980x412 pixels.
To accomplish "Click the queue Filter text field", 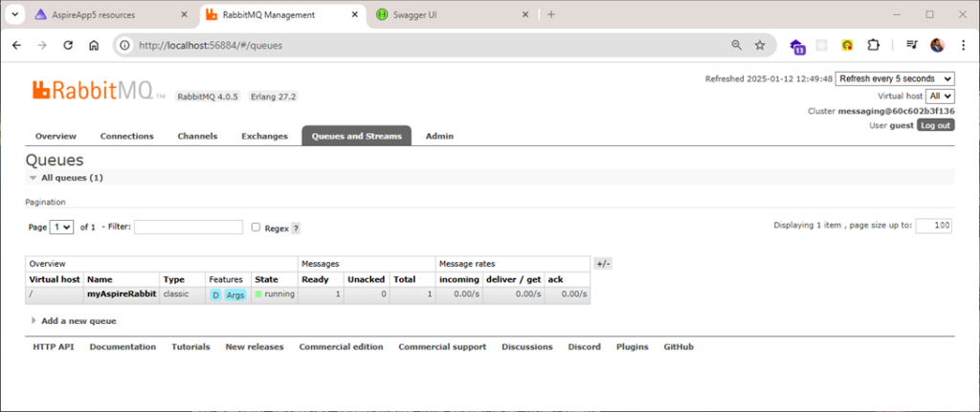I will pos(189,228).
